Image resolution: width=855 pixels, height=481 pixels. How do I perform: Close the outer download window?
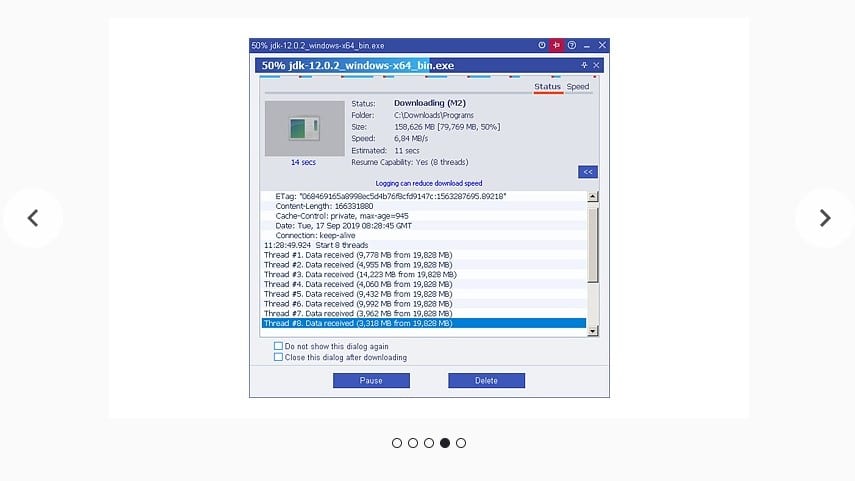click(x=602, y=45)
